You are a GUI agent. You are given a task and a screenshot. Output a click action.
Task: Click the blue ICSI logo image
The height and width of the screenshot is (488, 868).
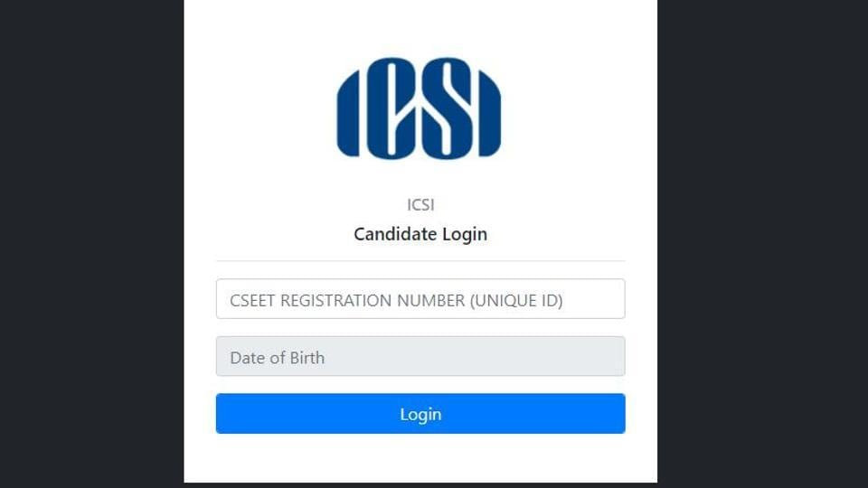tap(419, 108)
